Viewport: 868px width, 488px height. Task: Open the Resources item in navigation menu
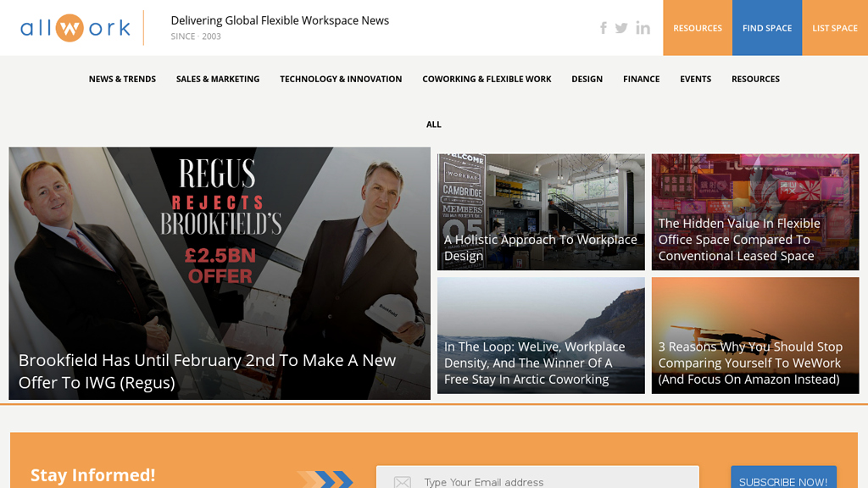(755, 79)
